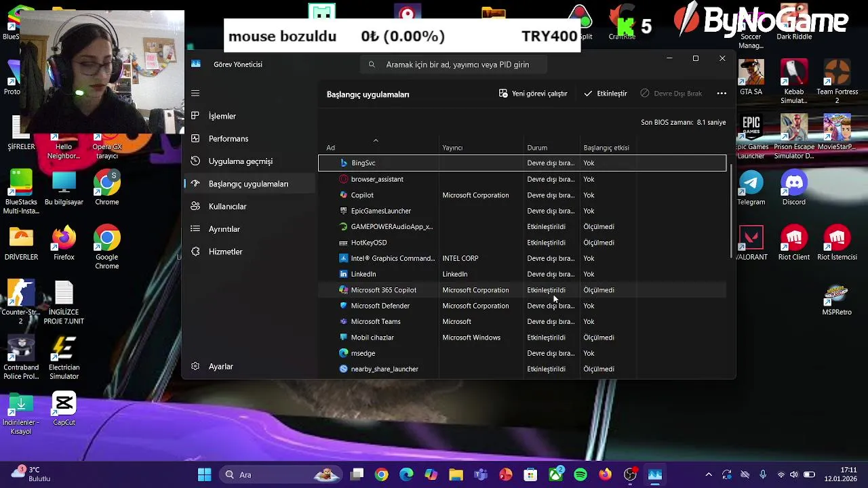Open the Telegram desktop shortcut
The width and height of the screenshot is (868, 488).
(x=751, y=188)
